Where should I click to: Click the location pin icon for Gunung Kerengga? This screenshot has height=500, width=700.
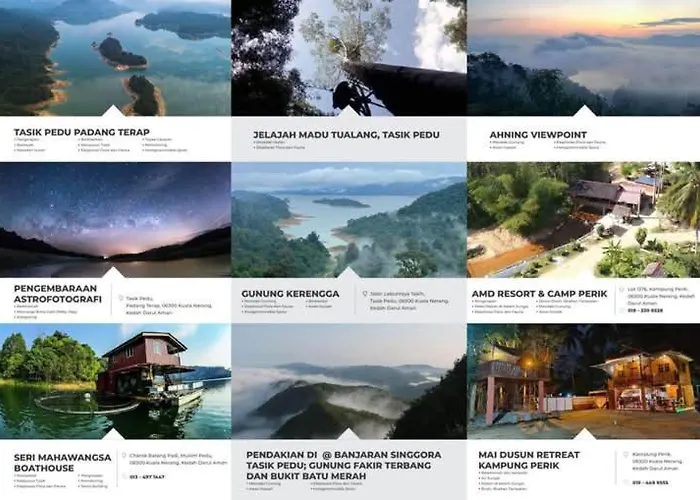coord(365,294)
